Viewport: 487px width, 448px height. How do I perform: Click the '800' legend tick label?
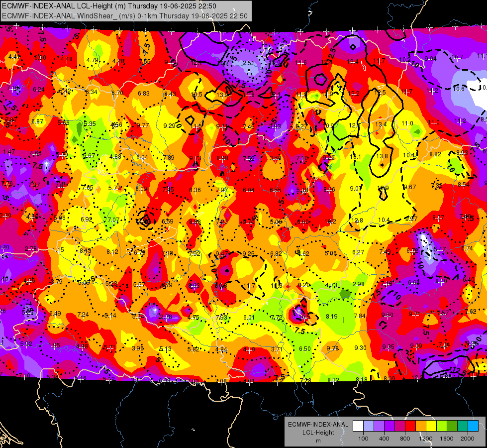(x=405, y=439)
